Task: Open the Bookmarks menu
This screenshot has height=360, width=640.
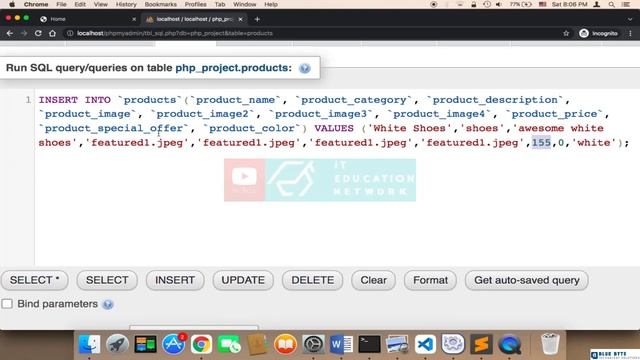Action: 160,4
